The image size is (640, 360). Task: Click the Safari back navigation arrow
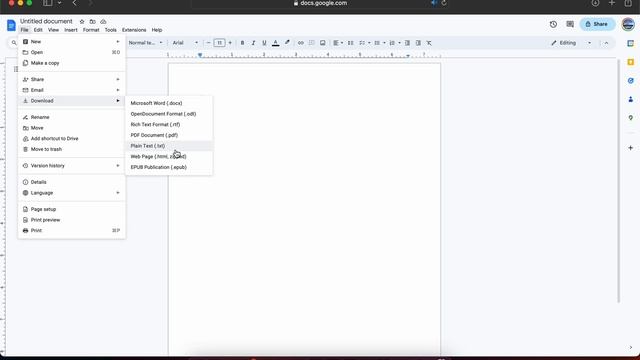tap(74, 3)
